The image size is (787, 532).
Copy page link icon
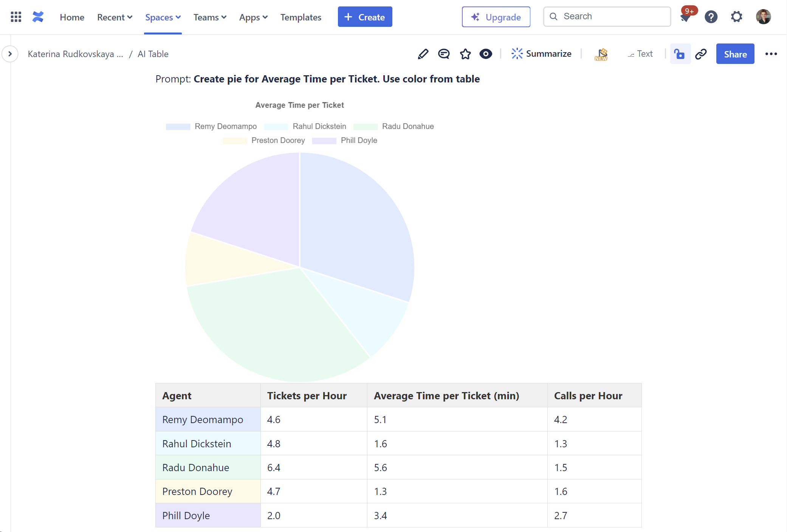(701, 54)
